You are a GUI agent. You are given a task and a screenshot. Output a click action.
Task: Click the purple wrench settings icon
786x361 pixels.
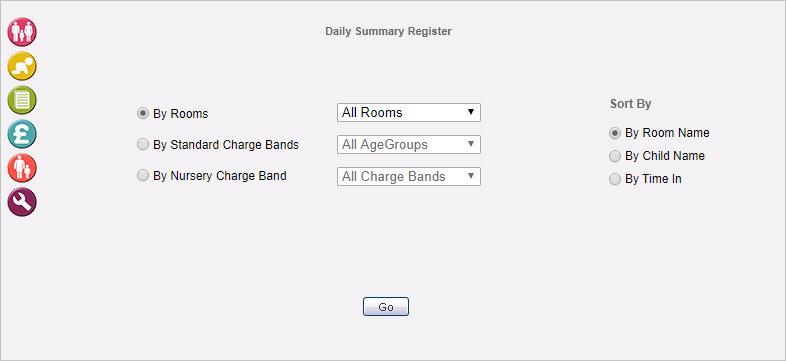22,202
